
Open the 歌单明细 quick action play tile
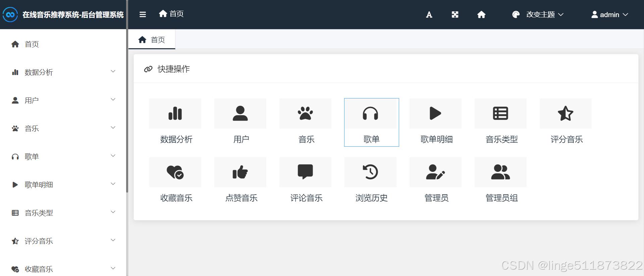(435, 113)
